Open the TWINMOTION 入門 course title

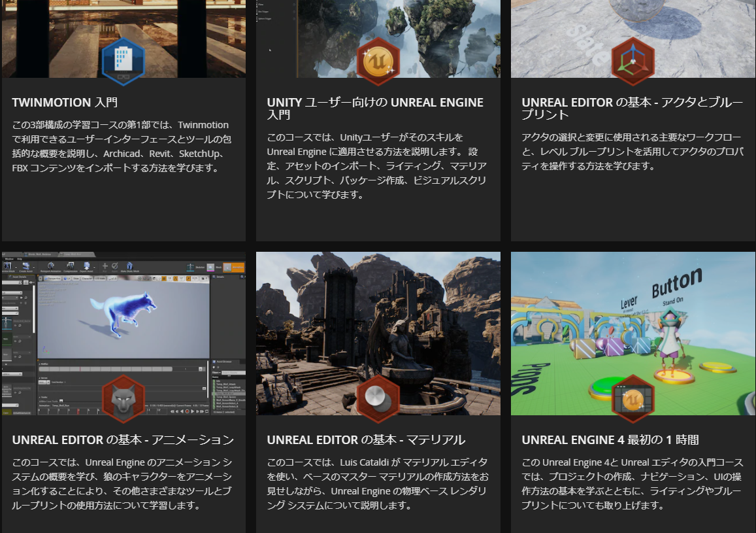point(65,102)
